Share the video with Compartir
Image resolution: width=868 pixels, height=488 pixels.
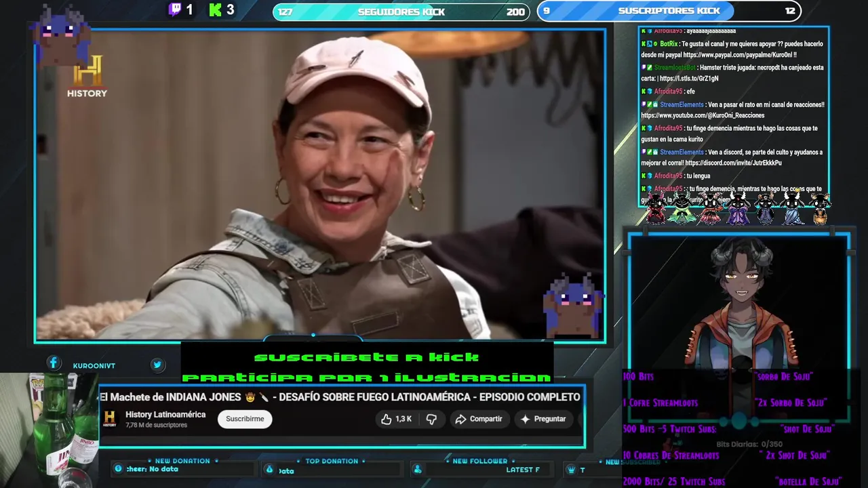(479, 419)
